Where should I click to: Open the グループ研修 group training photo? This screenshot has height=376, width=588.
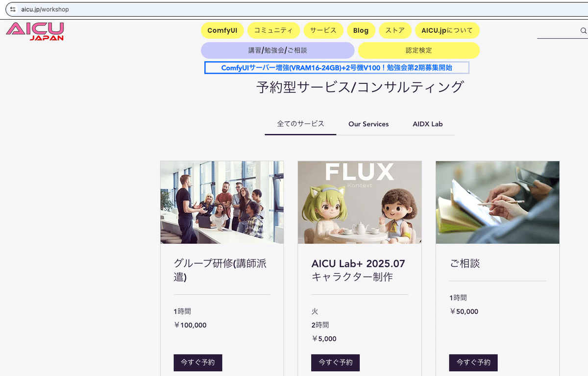point(222,202)
